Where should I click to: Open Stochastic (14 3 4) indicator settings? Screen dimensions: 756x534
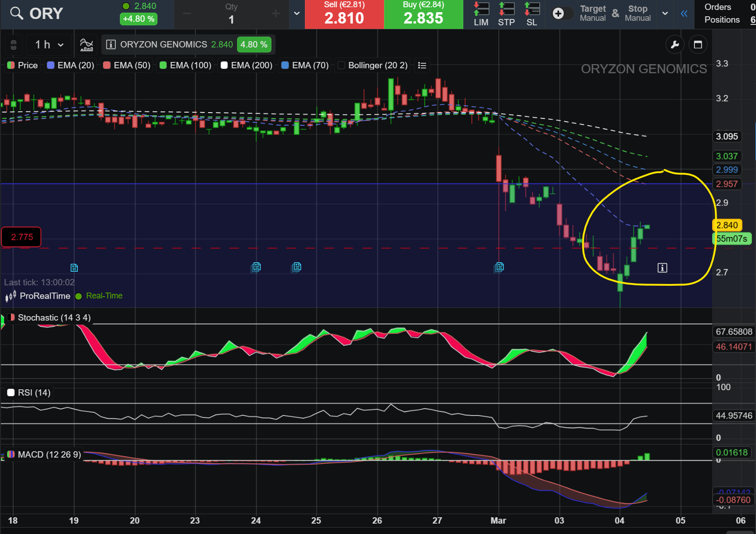tap(49, 317)
